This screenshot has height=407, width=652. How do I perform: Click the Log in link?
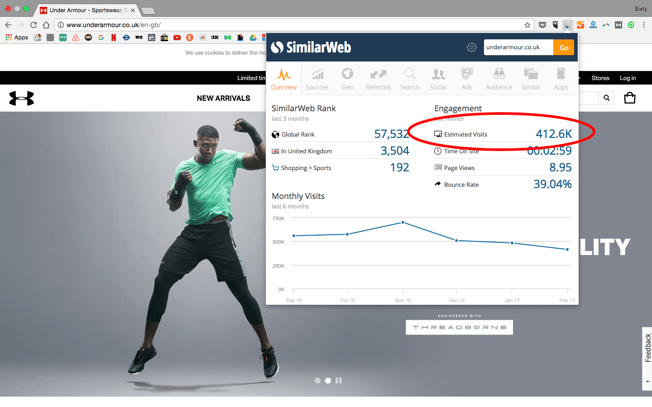(627, 78)
